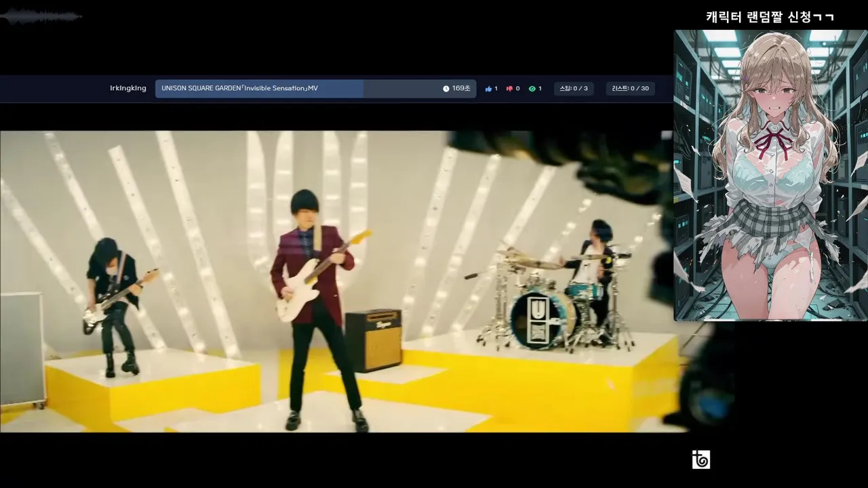The image size is (868, 488).
Task: Click the audio waveform indicator
Action: coord(41,16)
